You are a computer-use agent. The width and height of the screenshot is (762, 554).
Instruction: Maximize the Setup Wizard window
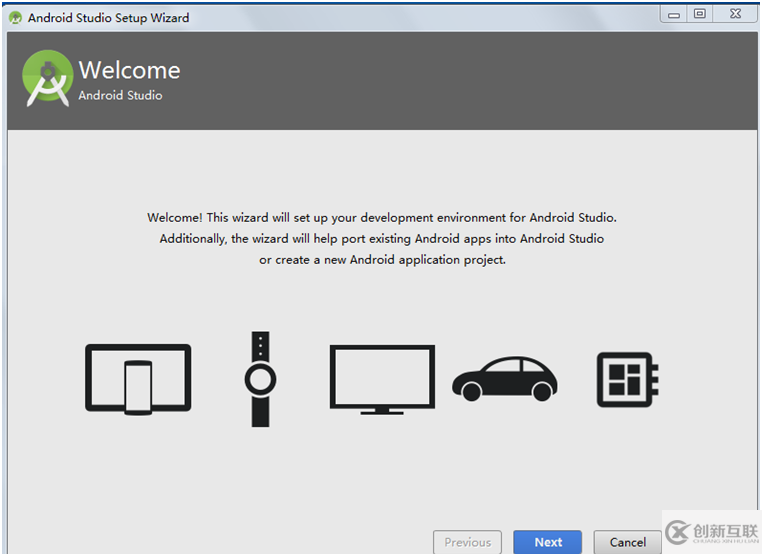pos(700,14)
